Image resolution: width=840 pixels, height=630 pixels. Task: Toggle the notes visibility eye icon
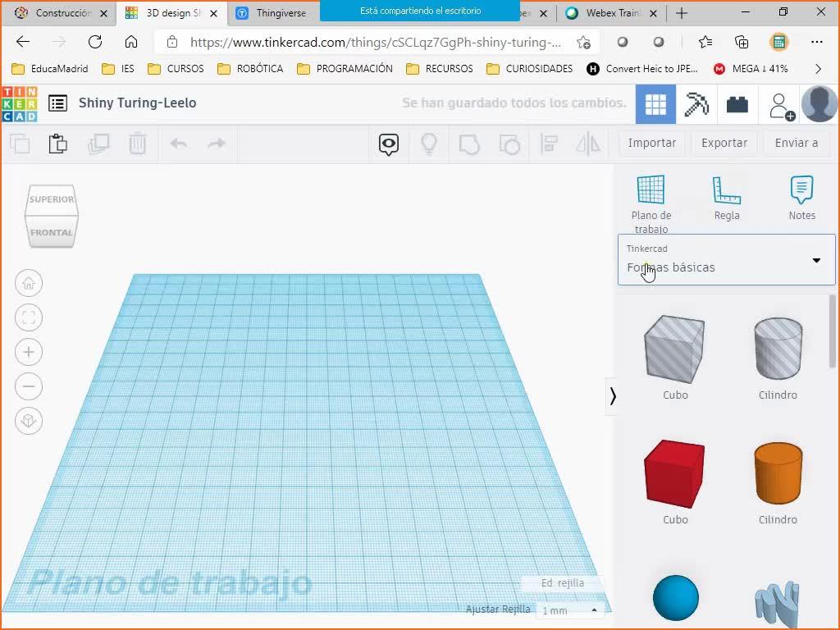388,144
